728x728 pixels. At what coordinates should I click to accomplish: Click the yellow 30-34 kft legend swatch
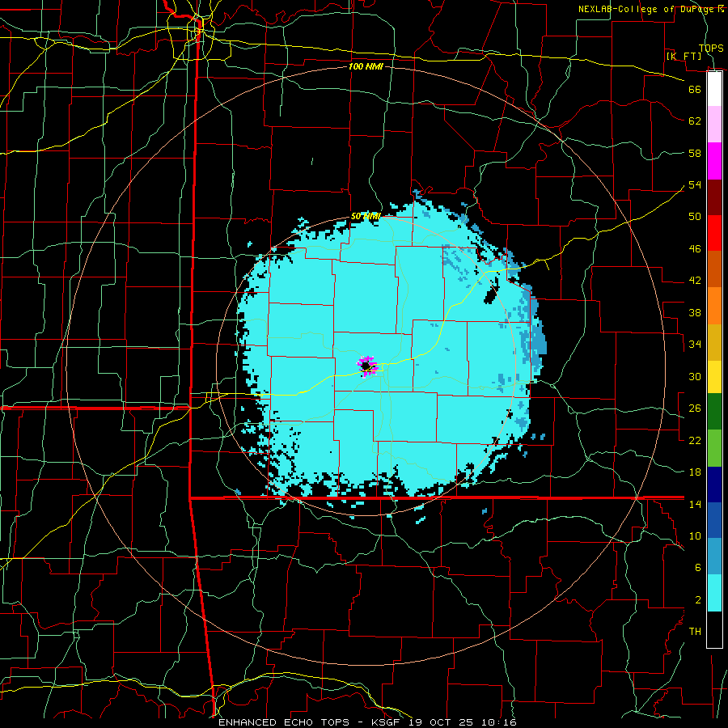click(714, 376)
